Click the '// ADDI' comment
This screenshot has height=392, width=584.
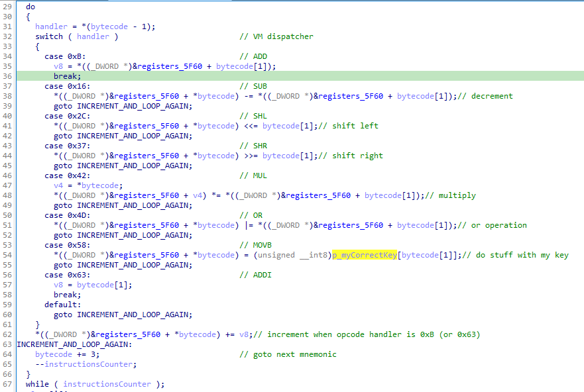click(255, 275)
